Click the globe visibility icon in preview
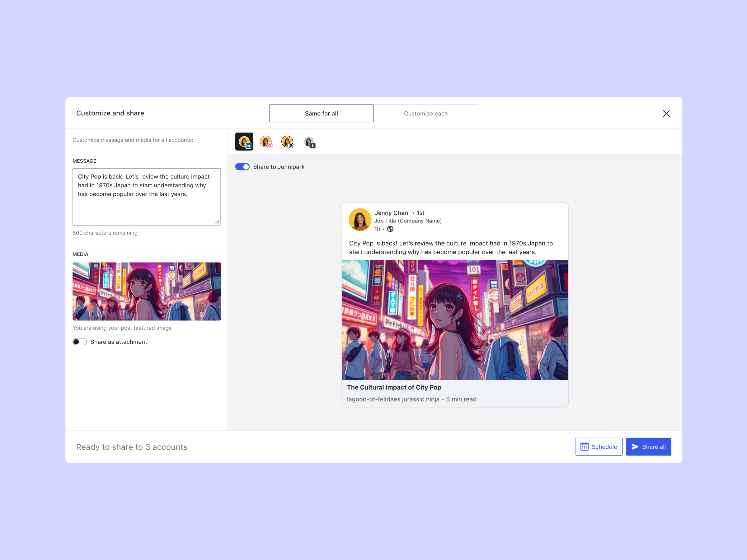 pos(390,229)
